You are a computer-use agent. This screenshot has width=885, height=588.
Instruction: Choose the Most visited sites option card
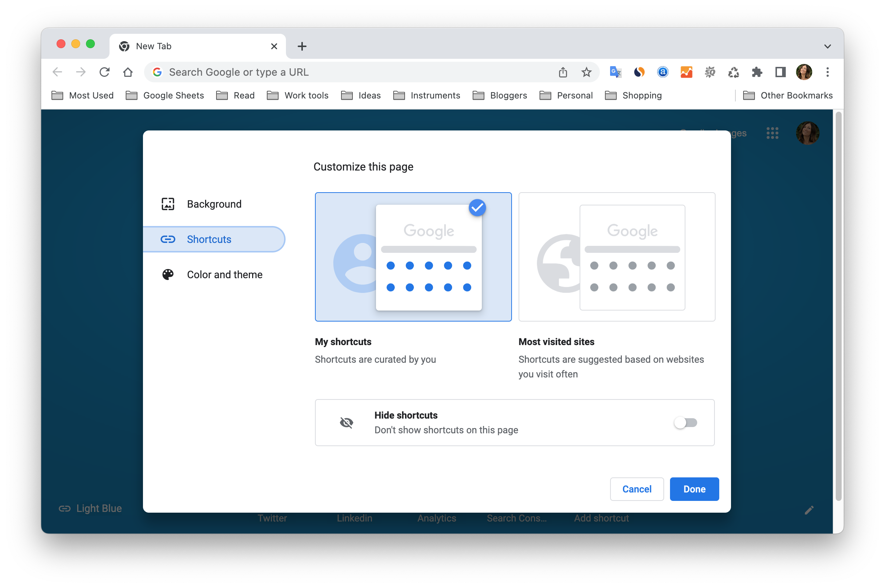pos(617,257)
